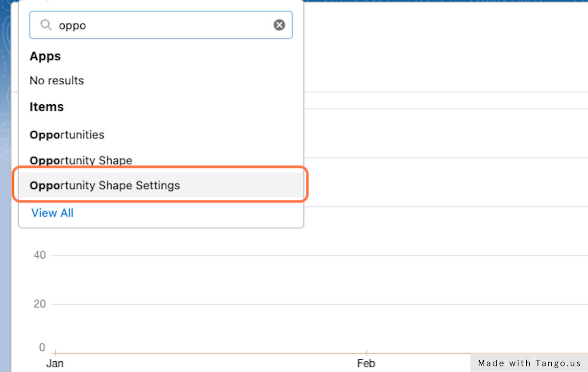588x372 pixels.
Task: Click the 0 value on the y-axis
Action: click(42, 348)
